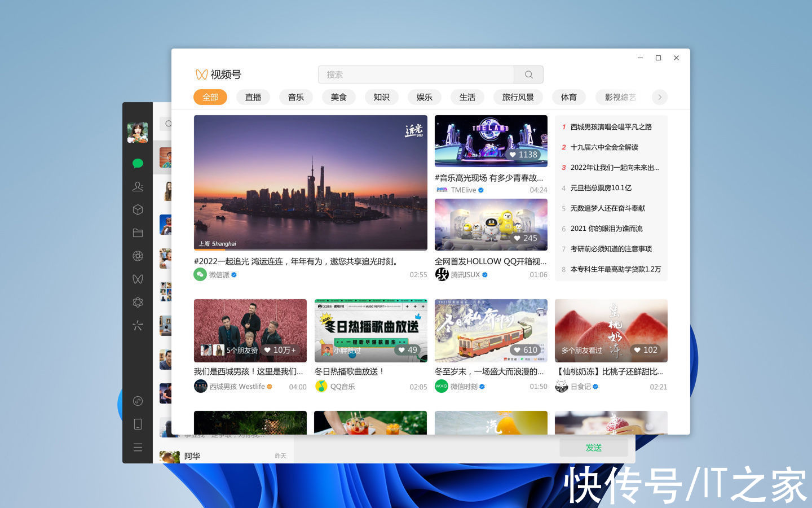Click the search box in the WeChat chat list
Image resolution: width=812 pixels, height=508 pixels.
click(x=166, y=124)
